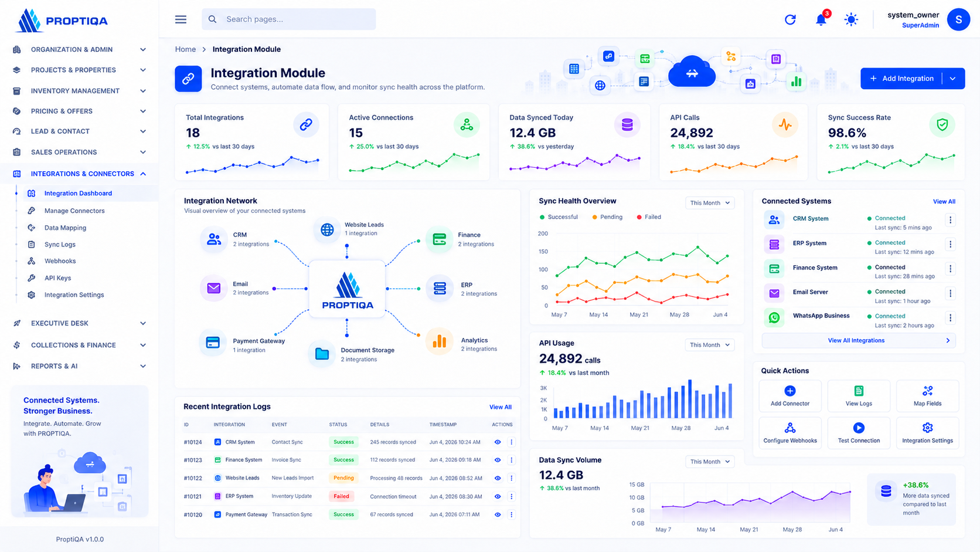The width and height of the screenshot is (980, 552).
Task: Open the system_owner avatar S
Action: point(958,19)
